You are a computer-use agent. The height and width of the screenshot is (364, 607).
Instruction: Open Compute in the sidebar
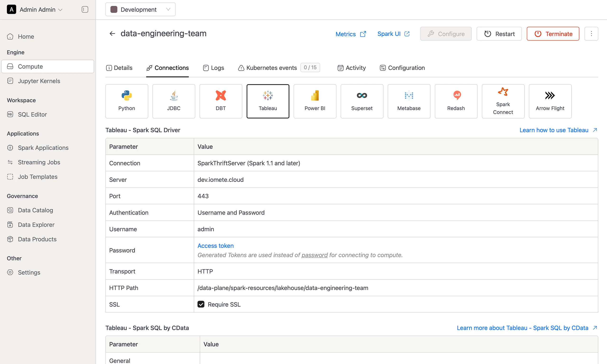[x=48, y=66]
